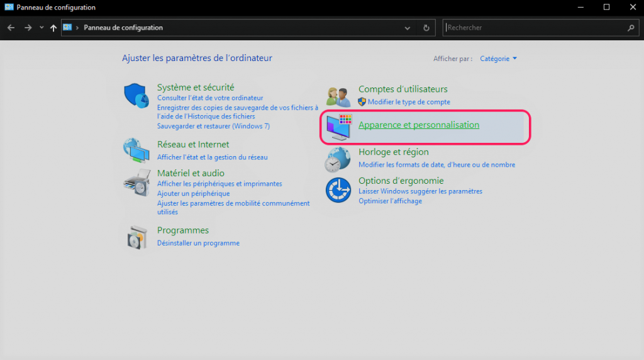The image size is (644, 360).
Task: Open Réseau et Internet category
Action: [x=193, y=144]
